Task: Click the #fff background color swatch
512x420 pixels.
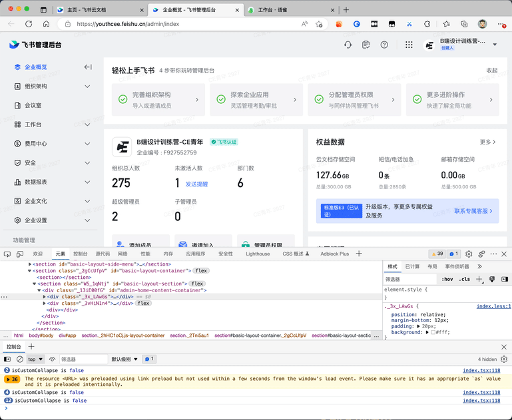Action: [433, 332]
